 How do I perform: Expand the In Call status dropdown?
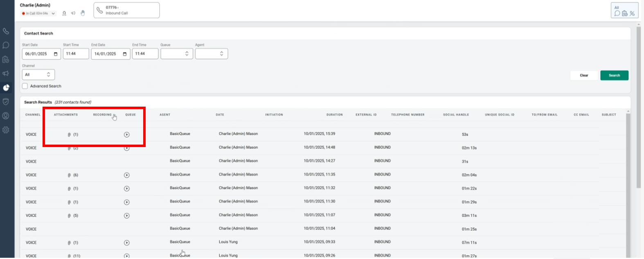coord(53,13)
